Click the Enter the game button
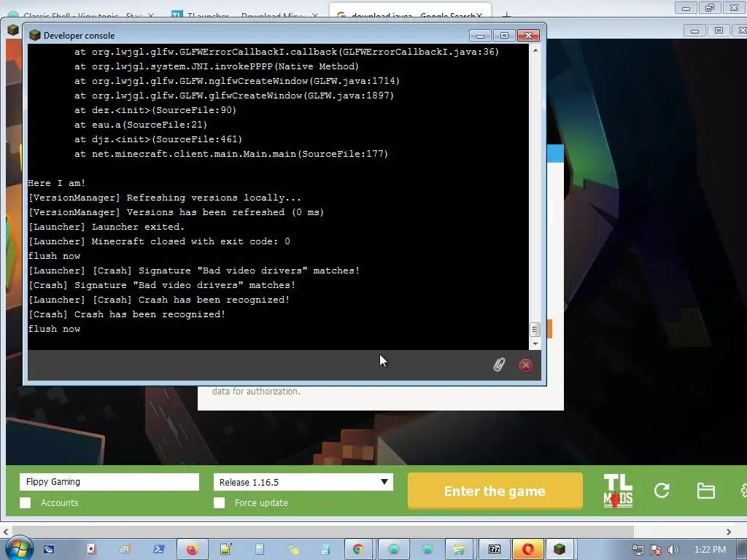Screen dimensions: 747x560 (x=495, y=491)
